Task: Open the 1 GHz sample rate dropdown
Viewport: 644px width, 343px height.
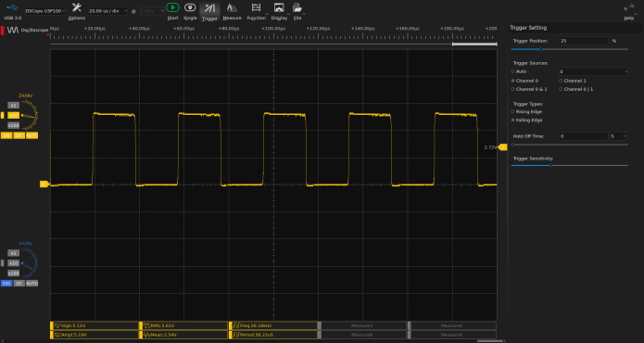Action: click(152, 11)
